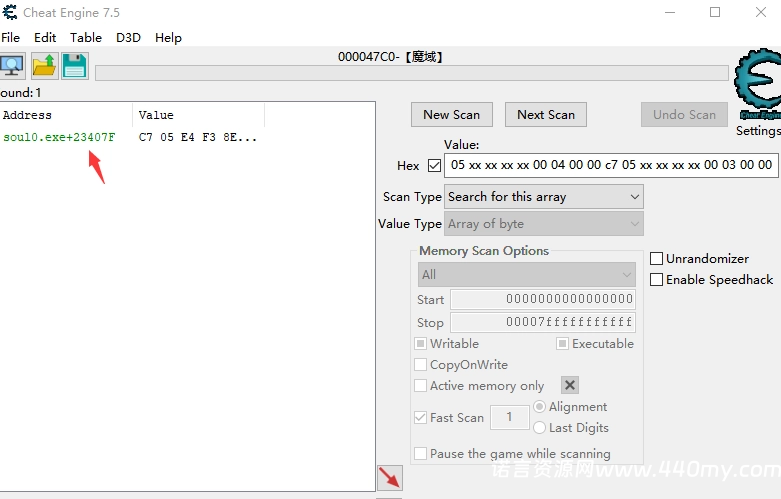
Task: Toggle the Hex checkbox
Action: [x=434, y=165]
